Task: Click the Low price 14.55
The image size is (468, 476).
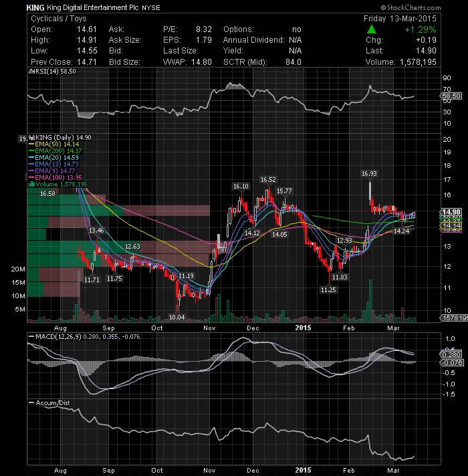Action: tap(87, 51)
